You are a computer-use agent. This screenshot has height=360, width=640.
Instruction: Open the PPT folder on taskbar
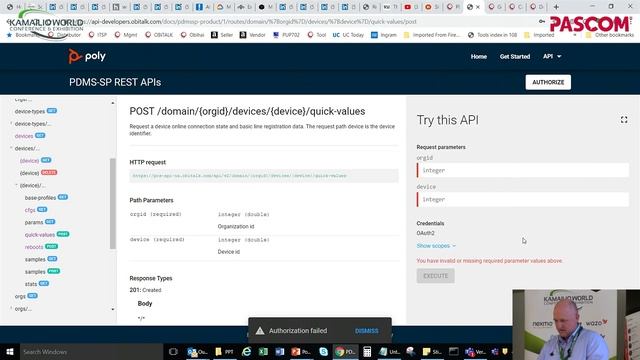coord(224,351)
